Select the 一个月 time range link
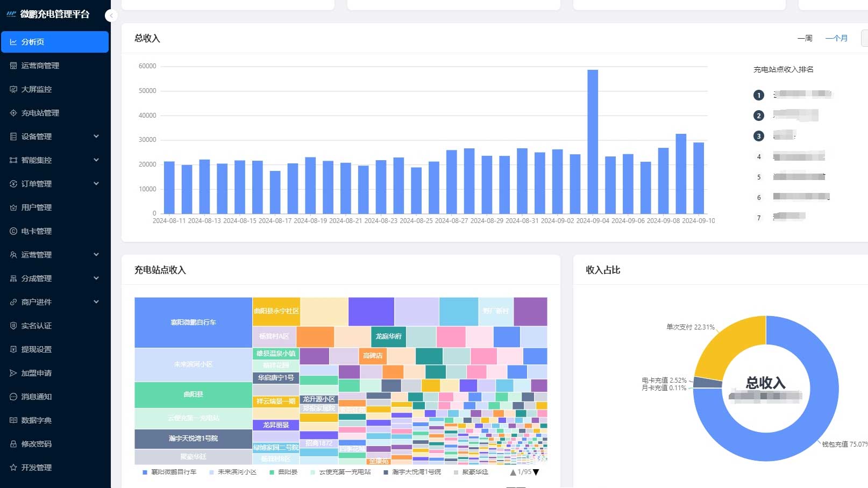 tap(836, 38)
